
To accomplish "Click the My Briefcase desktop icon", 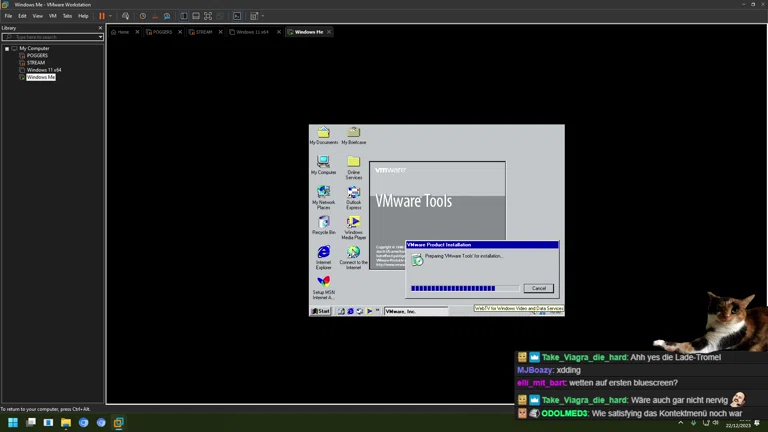I will [354, 135].
